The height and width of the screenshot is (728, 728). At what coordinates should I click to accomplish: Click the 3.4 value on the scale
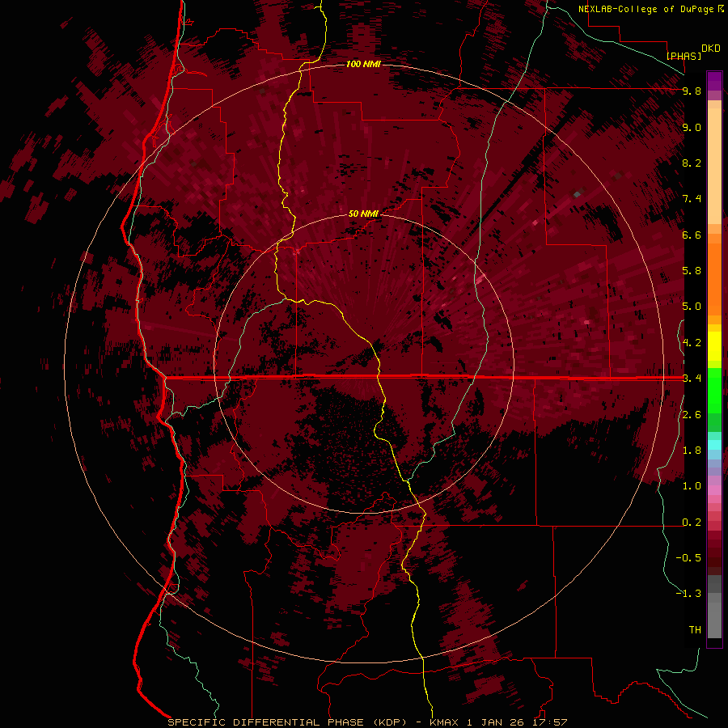(692, 379)
